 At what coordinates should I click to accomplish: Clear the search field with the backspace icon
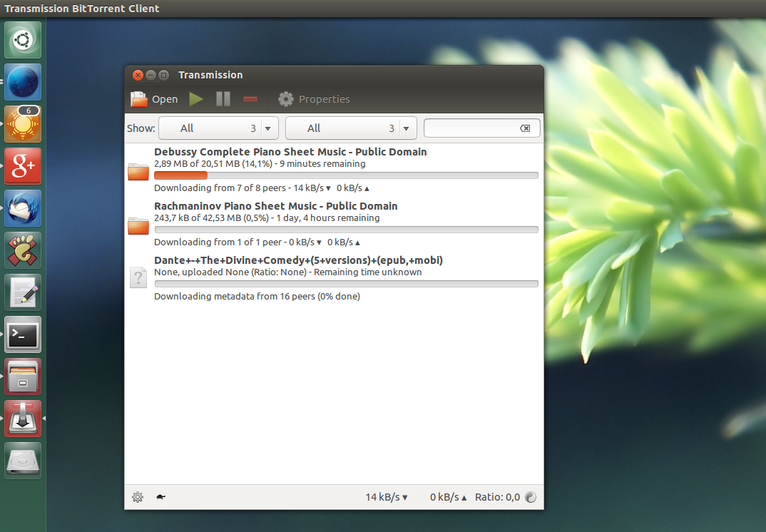(525, 128)
